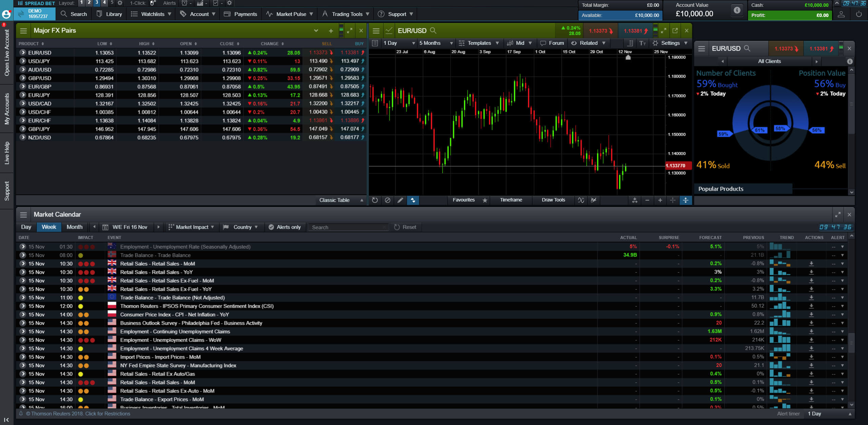The width and height of the screenshot is (868, 425).
Task: Click chart text size Tт icon
Action: click(x=642, y=43)
